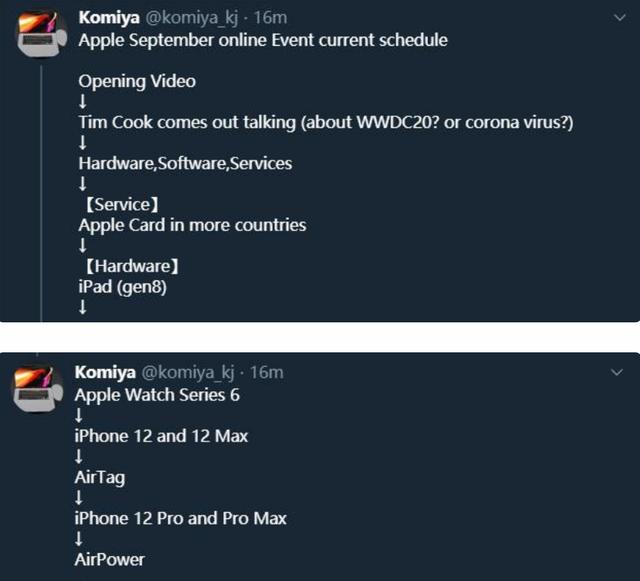Open the Komiya display name in the second tweet
This screenshot has height=581, width=640.
(x=105, y=372)
